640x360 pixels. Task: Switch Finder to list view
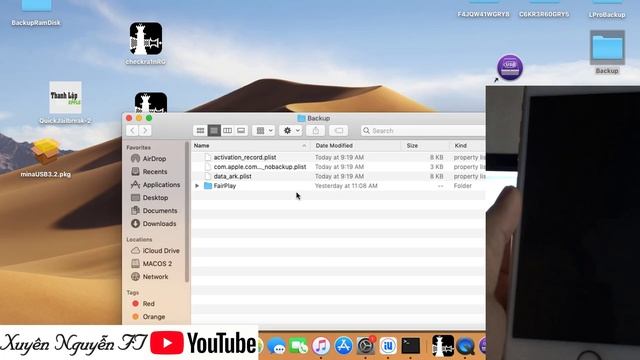click(214, 131)
